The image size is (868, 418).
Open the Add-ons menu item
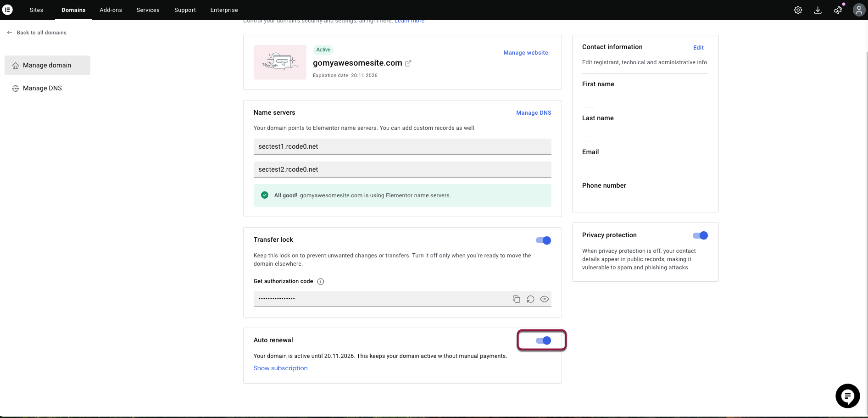click(111, 10)
